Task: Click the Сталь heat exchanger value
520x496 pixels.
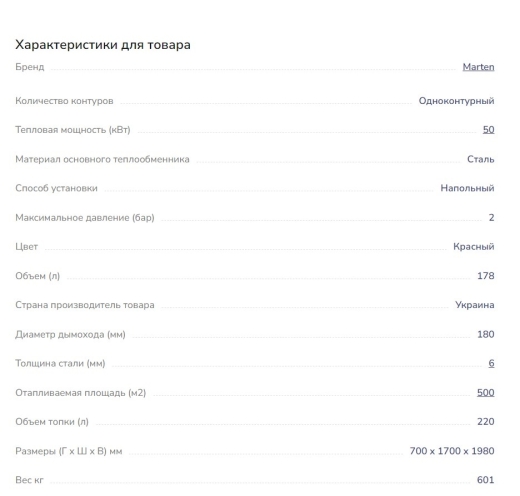Action: [480, 159]
